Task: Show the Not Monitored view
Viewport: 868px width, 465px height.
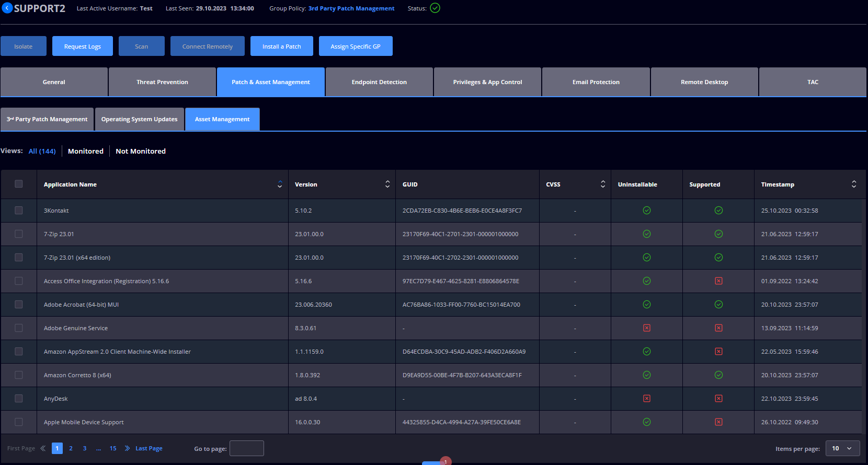Action: pyautogui.click(x=141, y=151)
